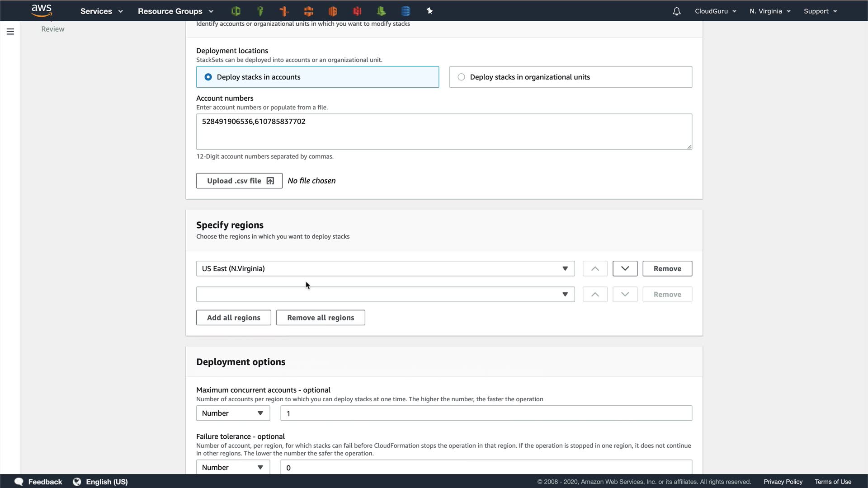Open the empty second region dropdown
Viewport: 868px width, 488px height.
tap(385, 295)
